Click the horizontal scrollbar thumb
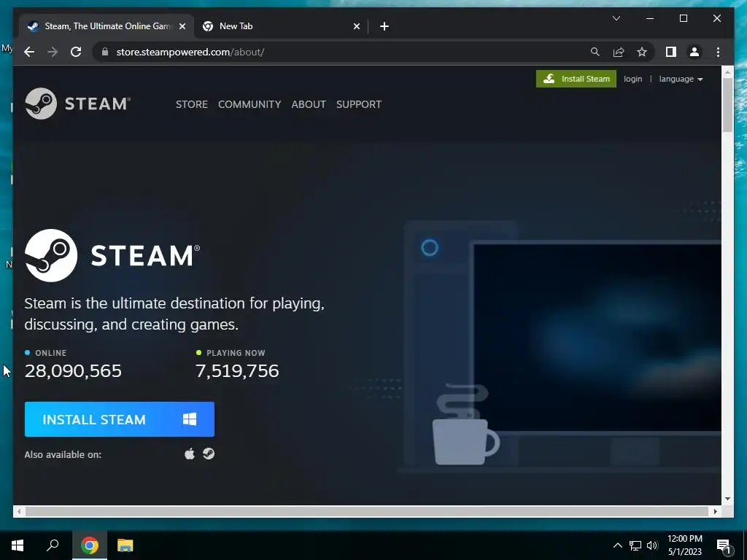This screenshot has width=747, height=560. (367, 511)
